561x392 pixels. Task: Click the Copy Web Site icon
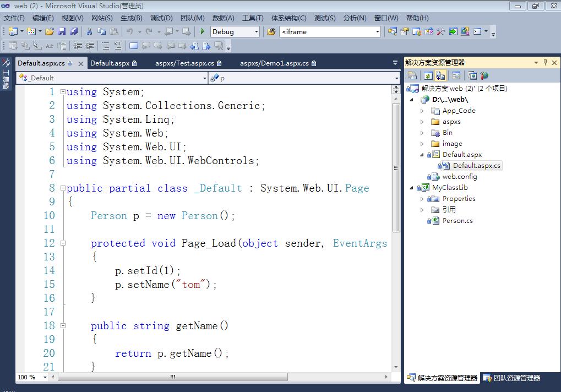pyautogui.click(x=472, y=75)
